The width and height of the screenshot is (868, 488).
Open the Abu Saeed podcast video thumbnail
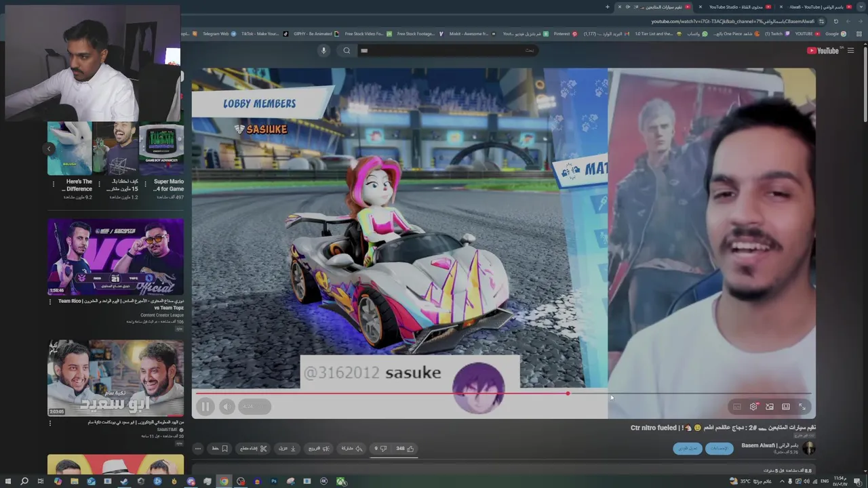pyautogui.click(x=115, y=378)
